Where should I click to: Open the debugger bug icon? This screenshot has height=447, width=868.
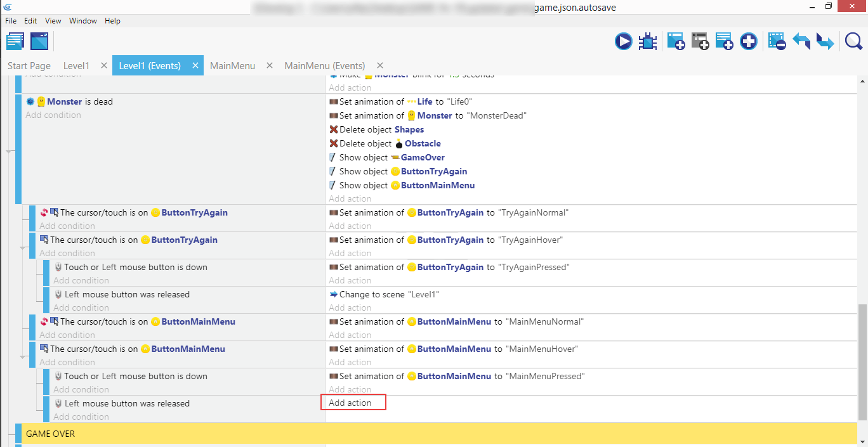(x=648, y=42)
